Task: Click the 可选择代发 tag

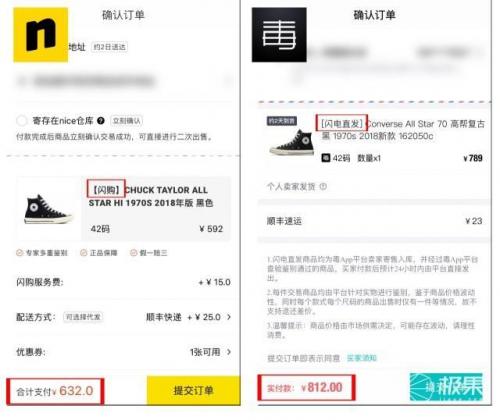Action: coord(83,317)
